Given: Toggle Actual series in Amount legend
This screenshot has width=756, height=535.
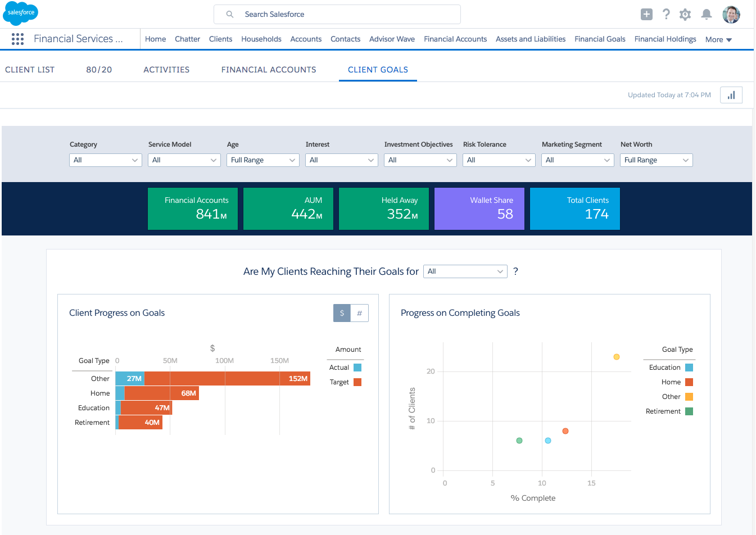Looking at the screenshot, I should click(357, 368).
